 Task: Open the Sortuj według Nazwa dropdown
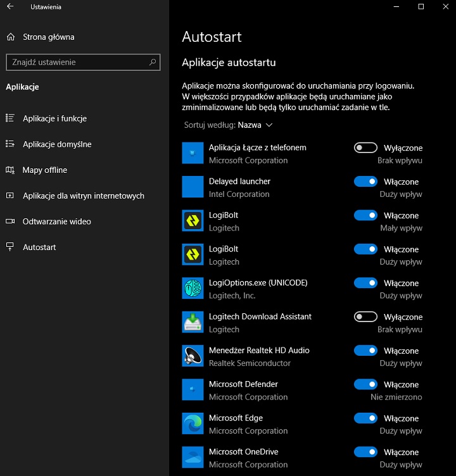pos(255,125)
